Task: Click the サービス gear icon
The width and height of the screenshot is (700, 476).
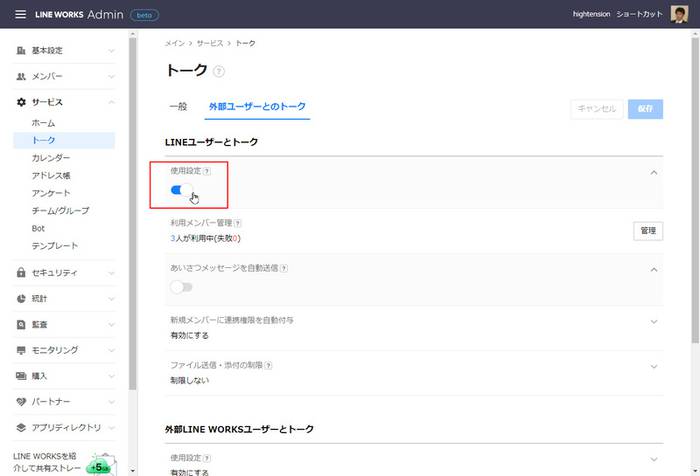Action: pyautogui.click(x=21, y=102)
